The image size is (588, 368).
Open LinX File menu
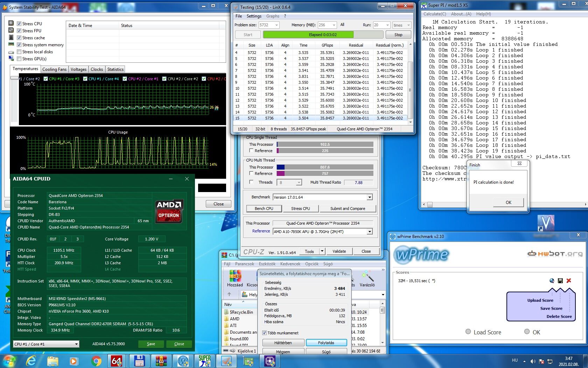(238, 16)
